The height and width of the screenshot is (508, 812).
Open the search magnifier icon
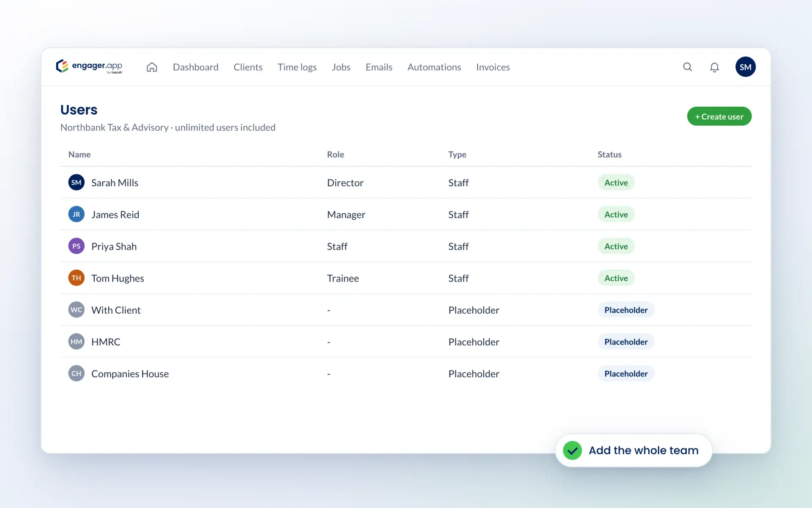coord(688,67)
